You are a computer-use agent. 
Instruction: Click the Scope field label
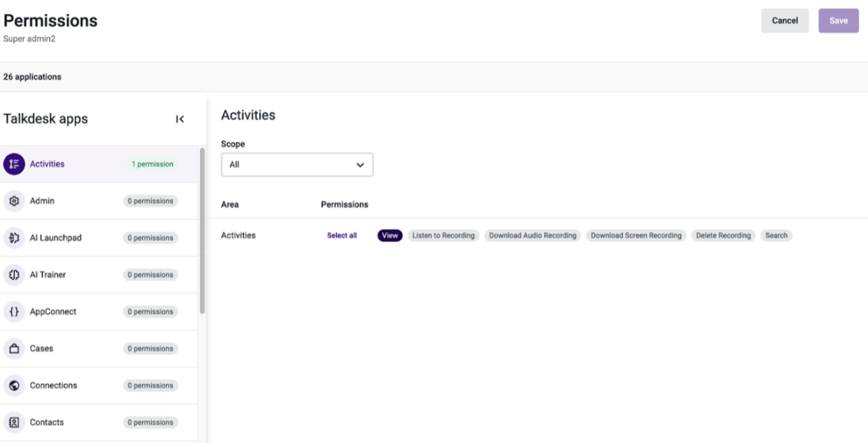233,144
